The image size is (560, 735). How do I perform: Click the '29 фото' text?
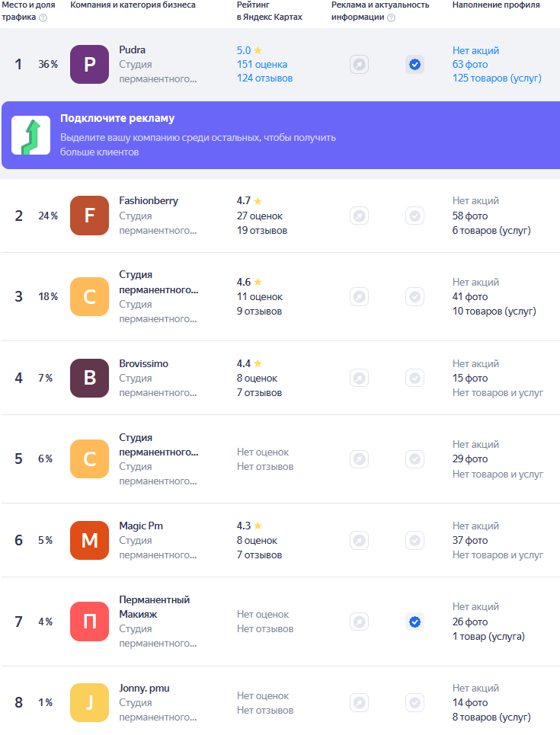[x=470, y=459]
